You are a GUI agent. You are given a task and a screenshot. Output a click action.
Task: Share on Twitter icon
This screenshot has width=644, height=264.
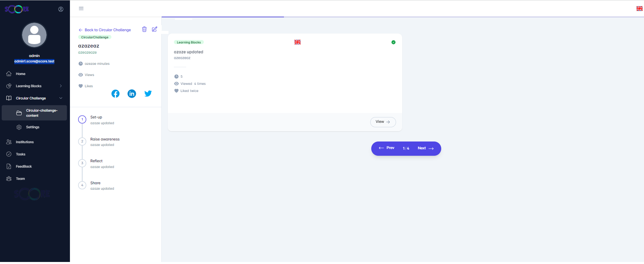pyautogui.click(x=148, y=94)
